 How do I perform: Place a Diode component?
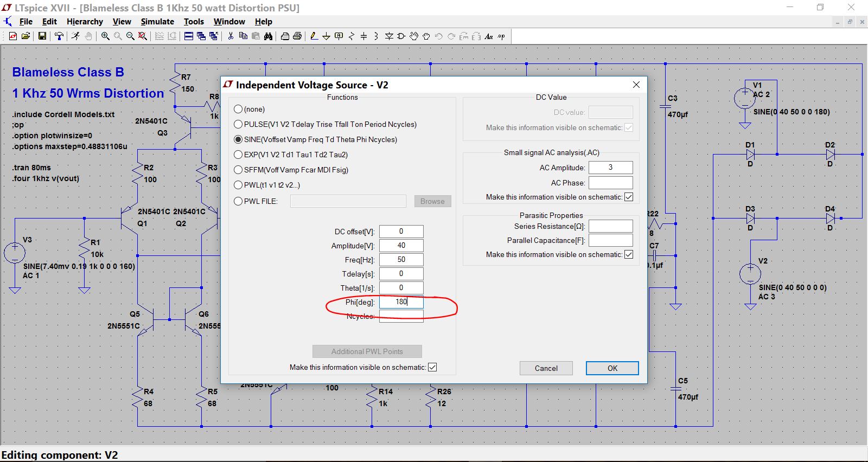[389, 36]
